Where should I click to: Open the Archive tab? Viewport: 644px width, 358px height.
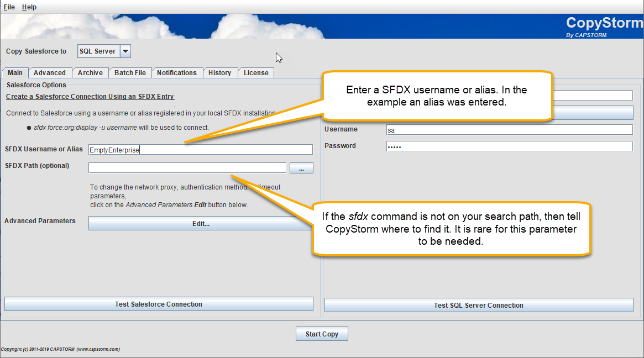click(90, 73)
